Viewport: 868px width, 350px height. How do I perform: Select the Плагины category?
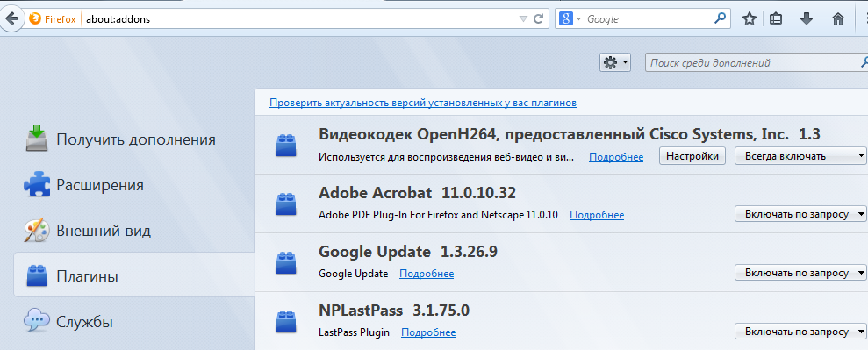tap(133, 276)
